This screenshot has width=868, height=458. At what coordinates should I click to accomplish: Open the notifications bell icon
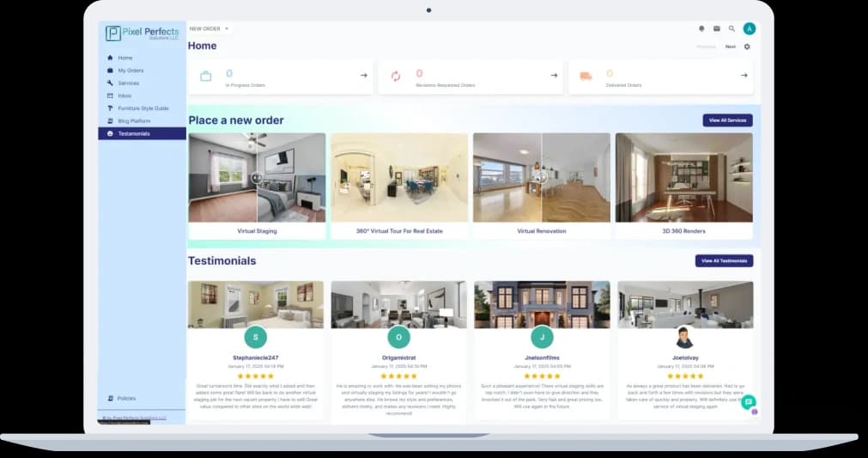click(x=701, y=29)
